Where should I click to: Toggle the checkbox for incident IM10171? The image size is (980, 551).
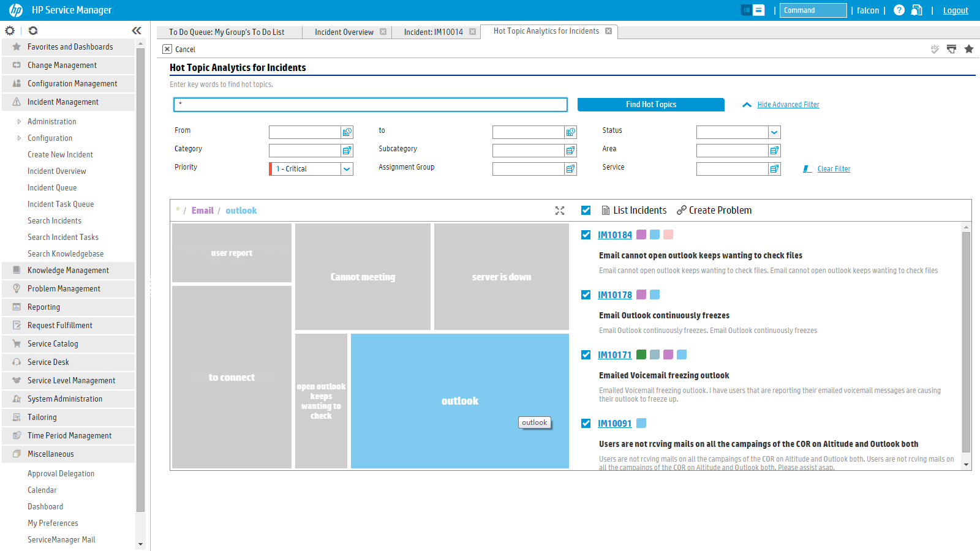click(x=586, y=355)
